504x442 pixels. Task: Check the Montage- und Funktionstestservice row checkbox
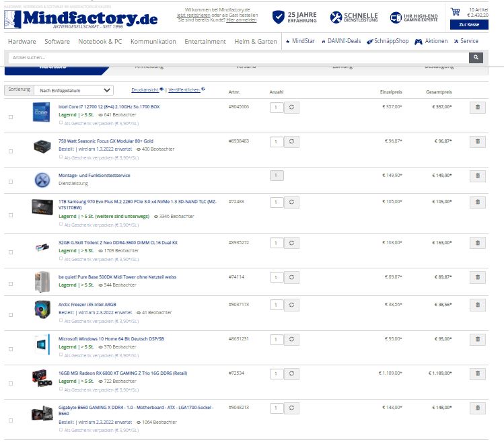(x=11, y=182)
